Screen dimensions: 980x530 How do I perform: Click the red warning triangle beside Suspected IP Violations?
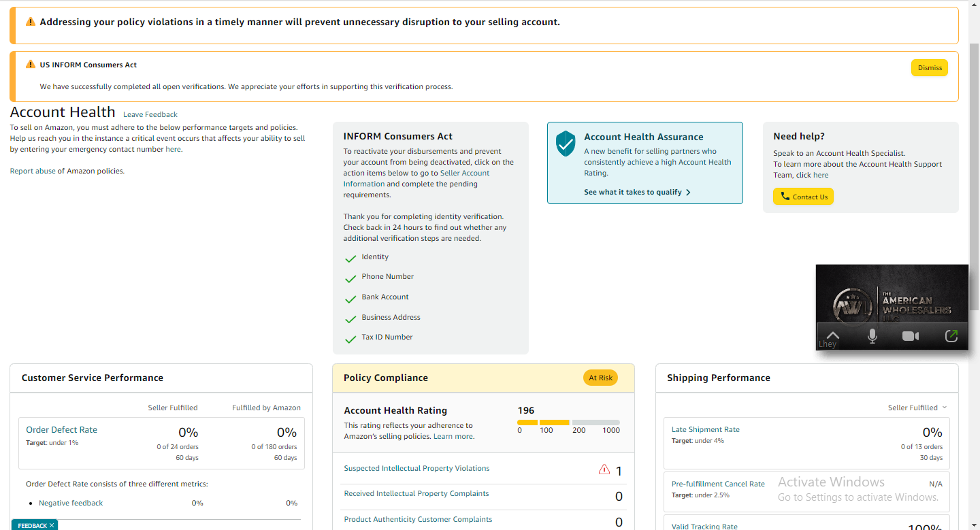[604, 469]
